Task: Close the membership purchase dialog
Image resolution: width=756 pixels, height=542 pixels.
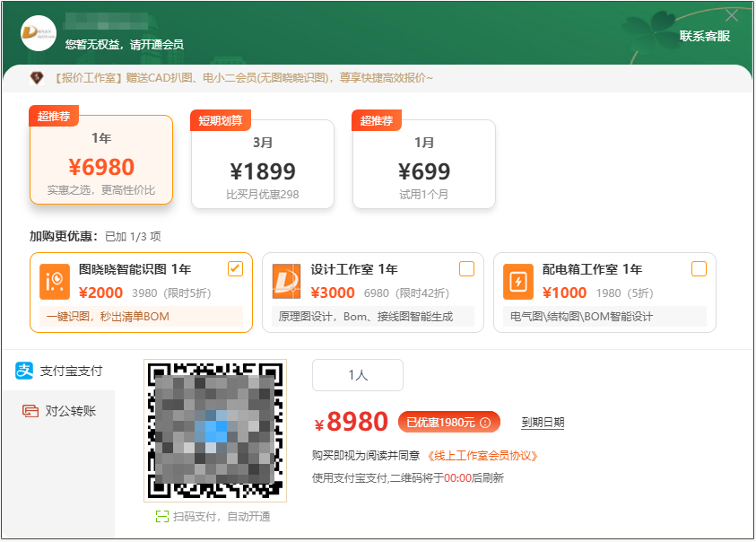Action: (x=732, y=16)
